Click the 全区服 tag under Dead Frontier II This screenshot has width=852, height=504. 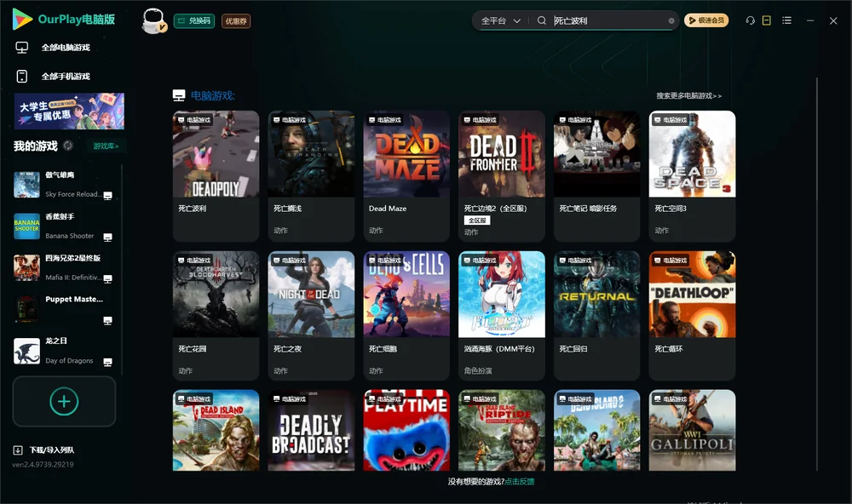(x=477, y=220)
